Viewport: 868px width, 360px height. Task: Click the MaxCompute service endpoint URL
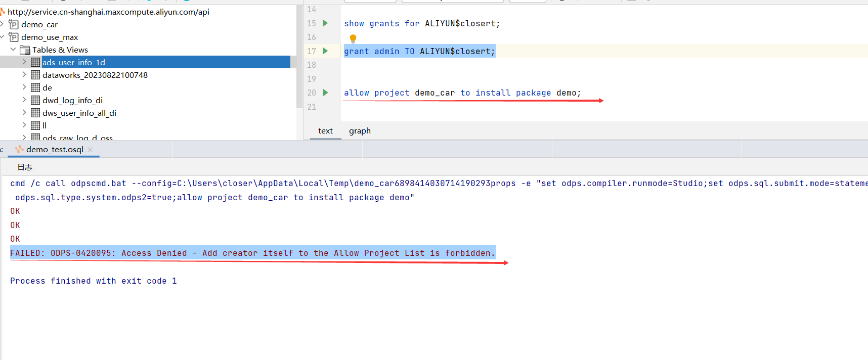pos(108,12)
